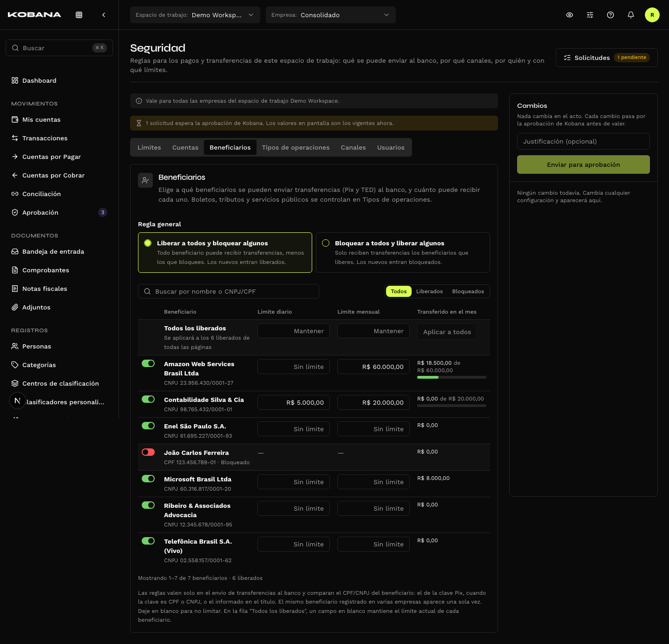This screenshot has height=644, width=669.
Task: Select 'Liberar a todos y bloquear algunos' rule
Action: tap(225, 252)
